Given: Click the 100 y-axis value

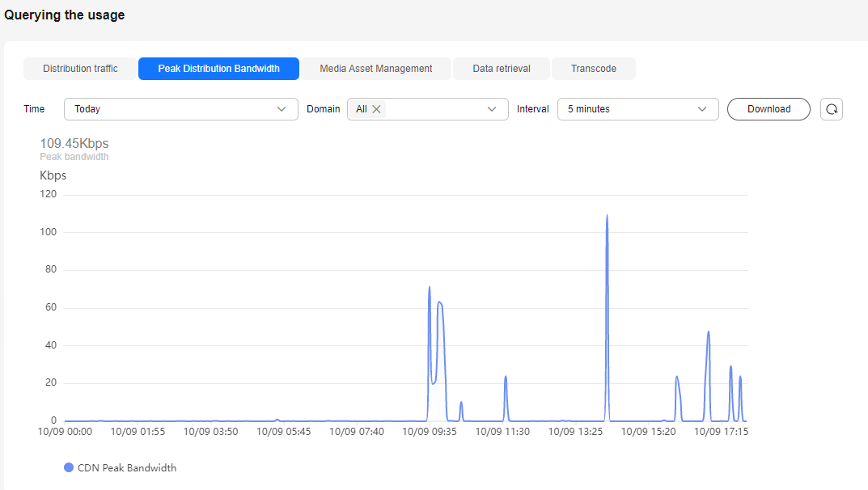Looking at the screenshot, I should [49, 232].
